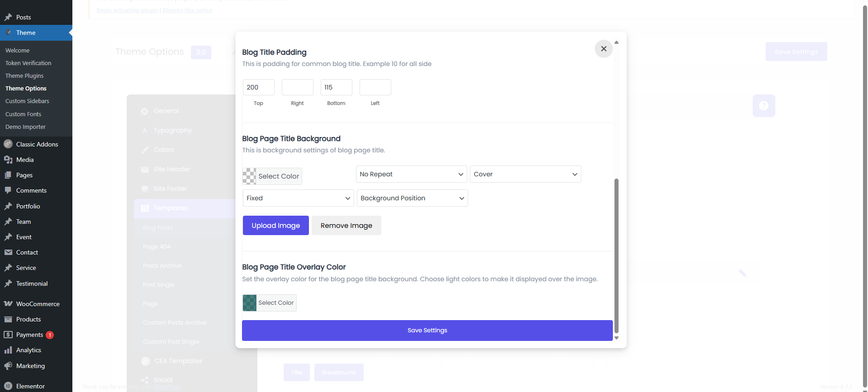Click the Classic Addons icon
The width and height of the screenshot is (868, 392).
click(x=8, y=144)
